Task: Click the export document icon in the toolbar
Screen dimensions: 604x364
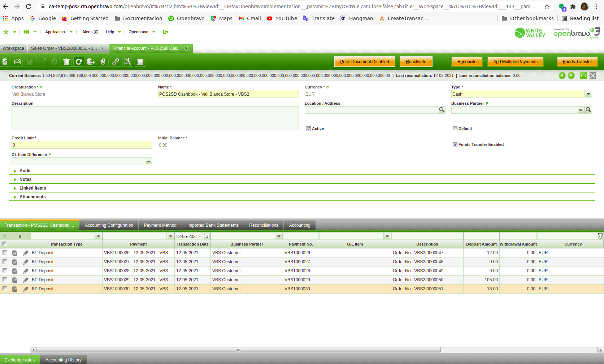Action: point(91,62)
